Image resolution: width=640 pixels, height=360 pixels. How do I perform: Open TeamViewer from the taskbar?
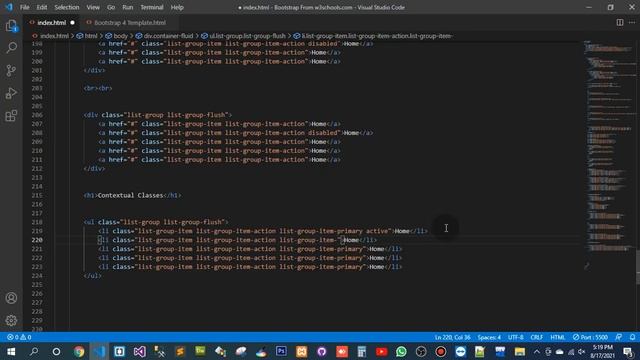461,351
